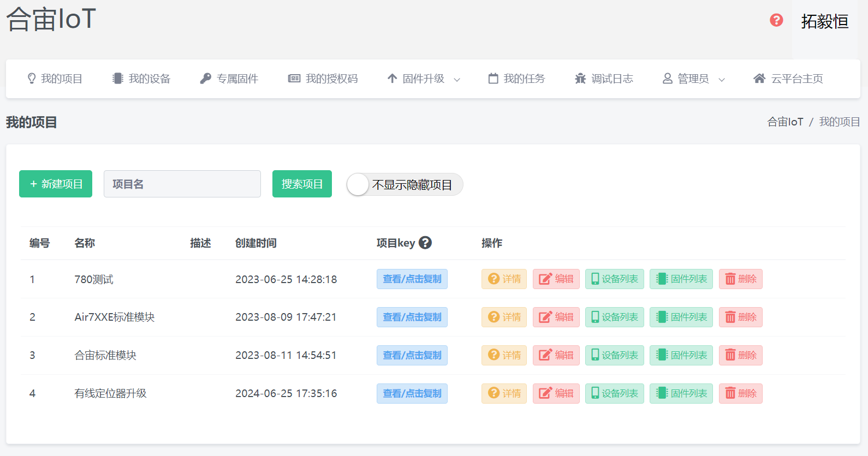
Task: Click the 新建项目 button
Action: pyautogui.click(x=56, y=184)
